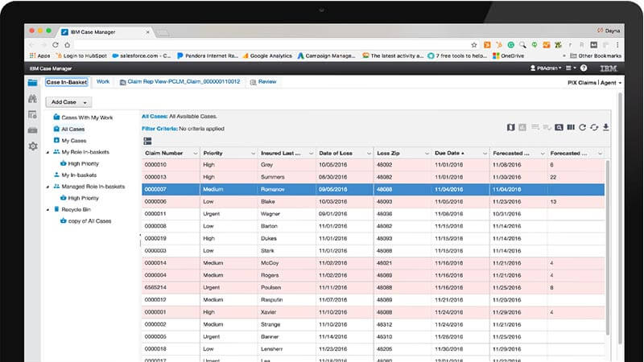Click the Add Case button
Image resolution: width=644 pixels, height=362 pixels.
pos(68,102)
